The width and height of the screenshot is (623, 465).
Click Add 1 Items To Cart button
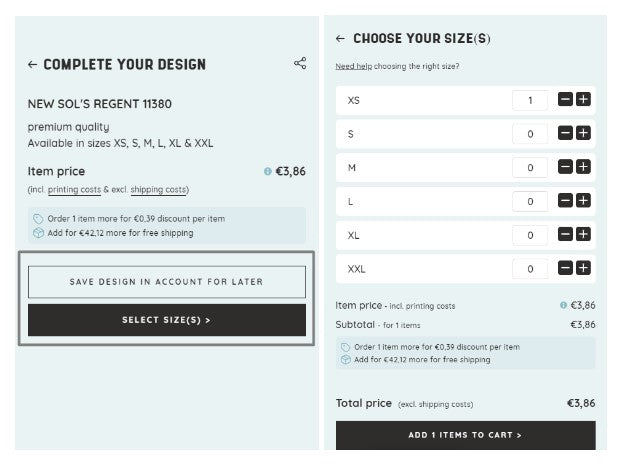[x=465, y=435]
